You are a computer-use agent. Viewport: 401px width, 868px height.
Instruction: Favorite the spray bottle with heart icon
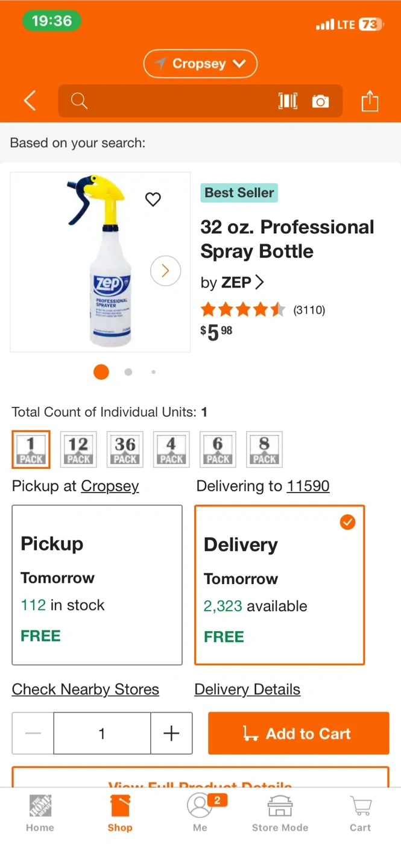click(153, 199)
